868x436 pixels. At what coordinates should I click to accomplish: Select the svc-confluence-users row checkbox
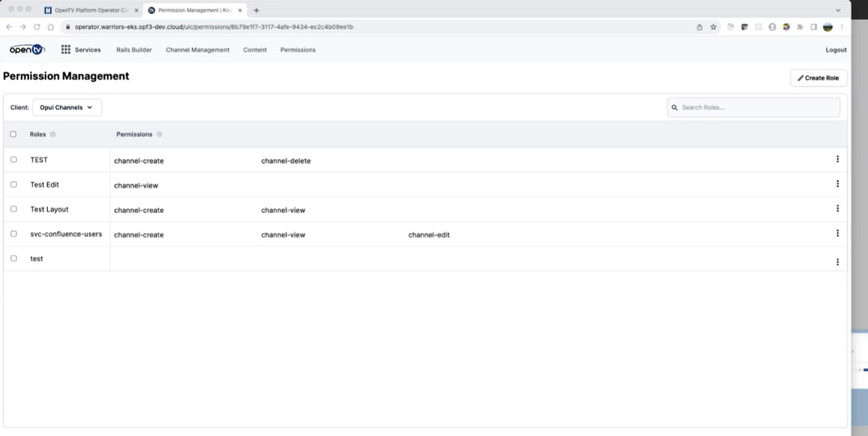coord(14,234)
